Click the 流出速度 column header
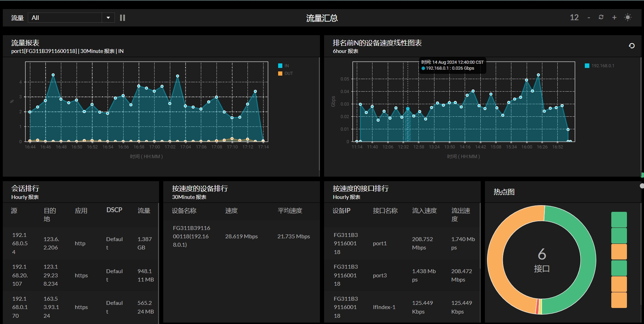This screenshot has height=324, width=644. point(461,215)
